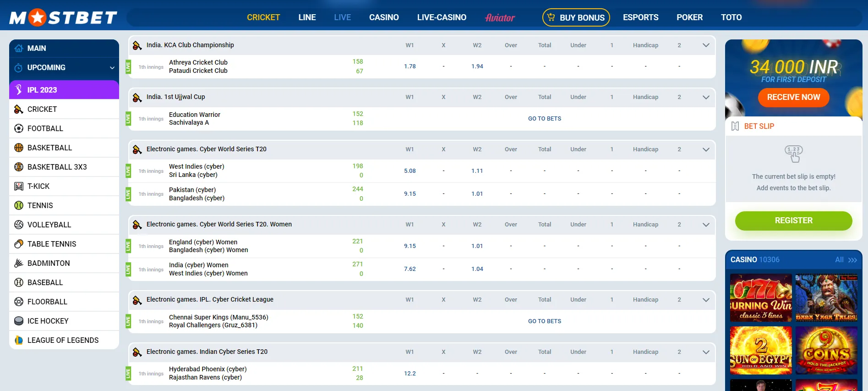The height and width of the screenshot is (391, 868).
Task: Collapse IPL. Cyber Cricket League section
Action: click(x=706, y=300)
